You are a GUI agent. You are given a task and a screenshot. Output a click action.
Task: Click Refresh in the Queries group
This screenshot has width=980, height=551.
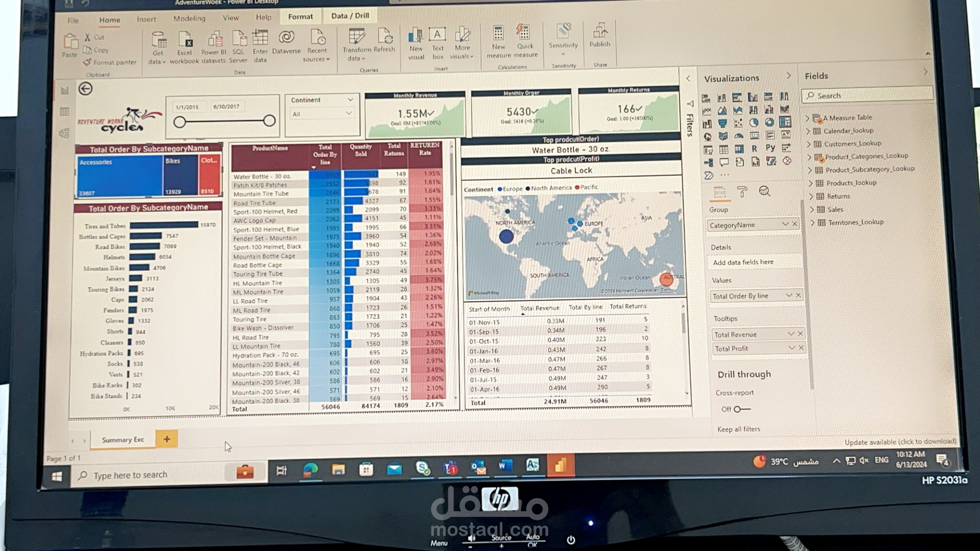[384, 40]
